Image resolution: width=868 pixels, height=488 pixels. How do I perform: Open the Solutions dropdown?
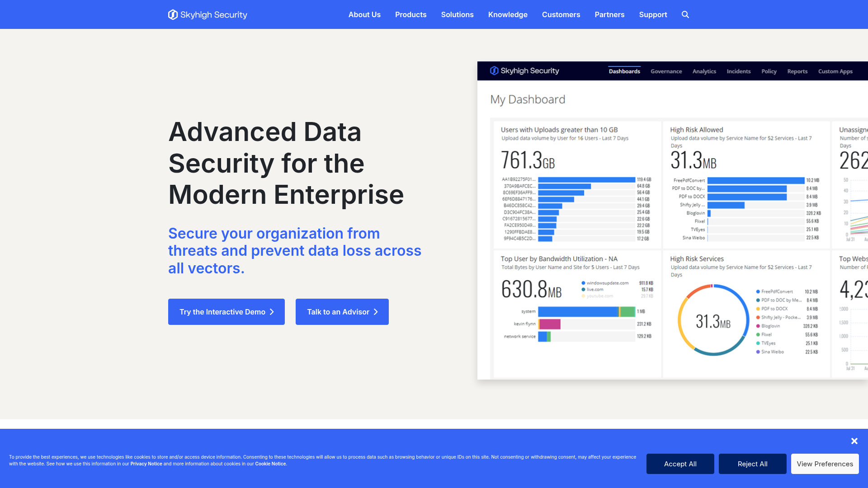(457, 14)
